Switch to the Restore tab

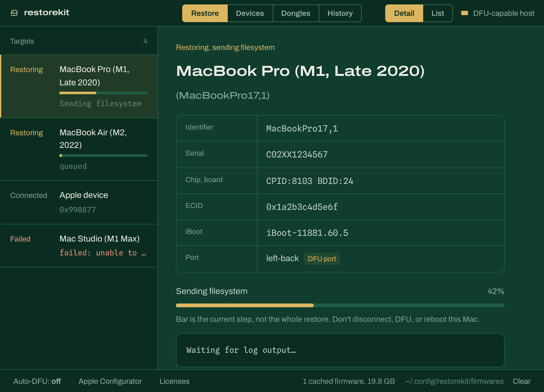coord(205,13)
